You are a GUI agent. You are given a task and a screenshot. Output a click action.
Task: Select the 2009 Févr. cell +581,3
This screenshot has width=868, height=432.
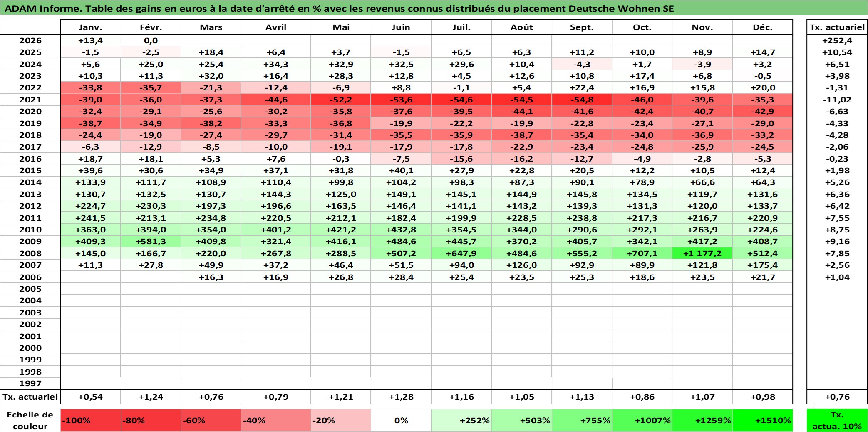(151, 241)
